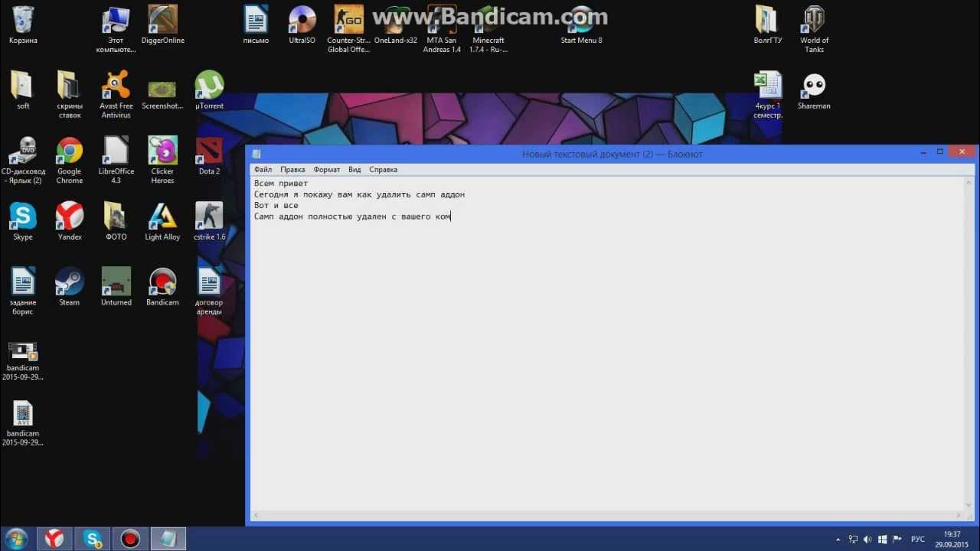
Task: Launch Minecraft 1.7.4 shortcut
Action: pyautogui.click(x=488, y=29)
